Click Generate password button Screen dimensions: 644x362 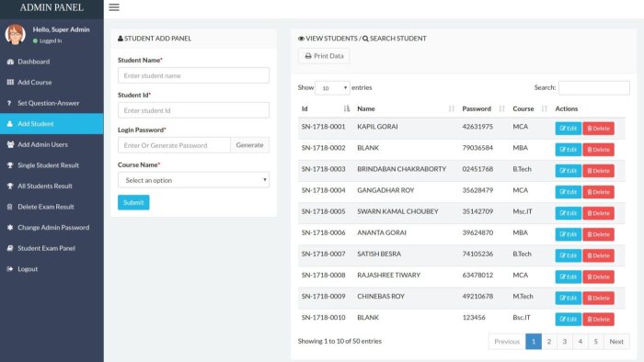pos(249,145)
